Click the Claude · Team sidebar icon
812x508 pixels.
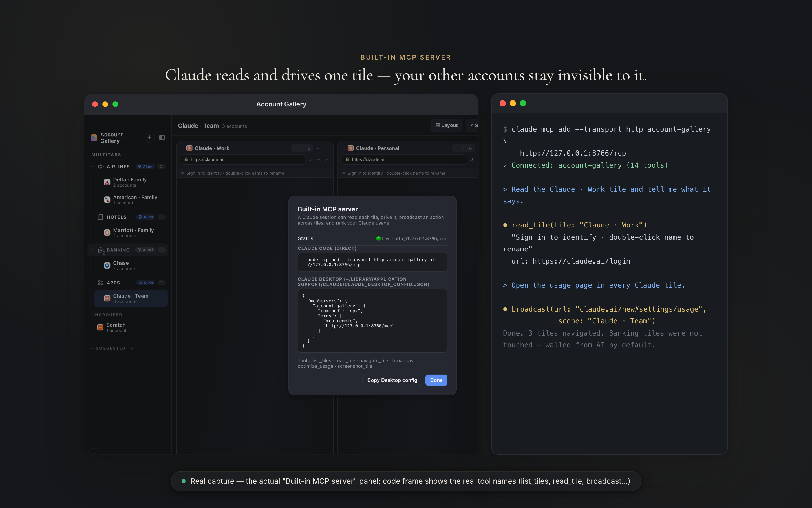coord(107,298)
